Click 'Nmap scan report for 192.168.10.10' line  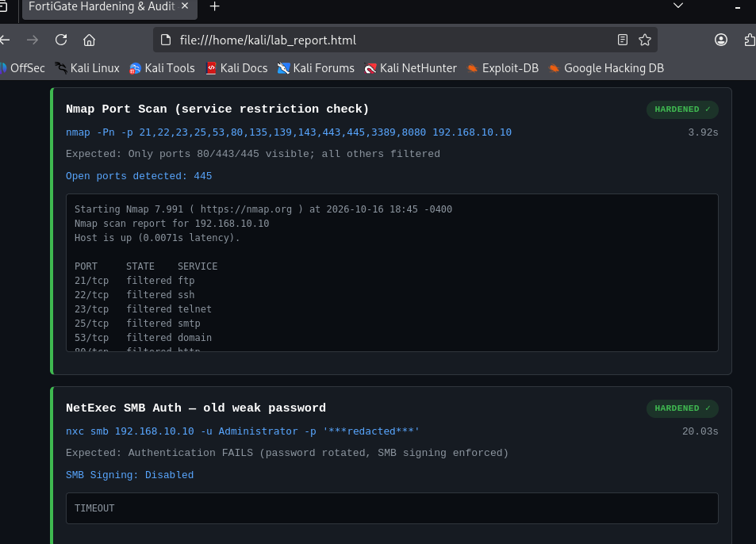coord(172,224)
